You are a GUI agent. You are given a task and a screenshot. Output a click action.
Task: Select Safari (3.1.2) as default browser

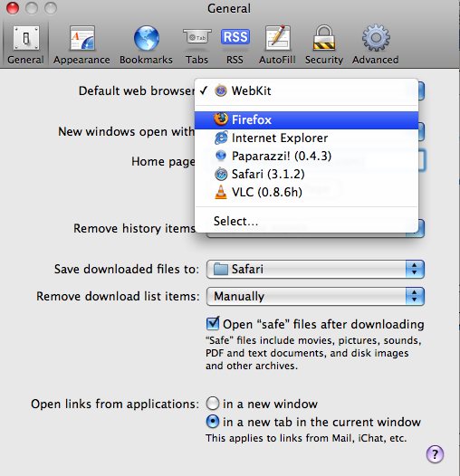click(x=307, y=175)
